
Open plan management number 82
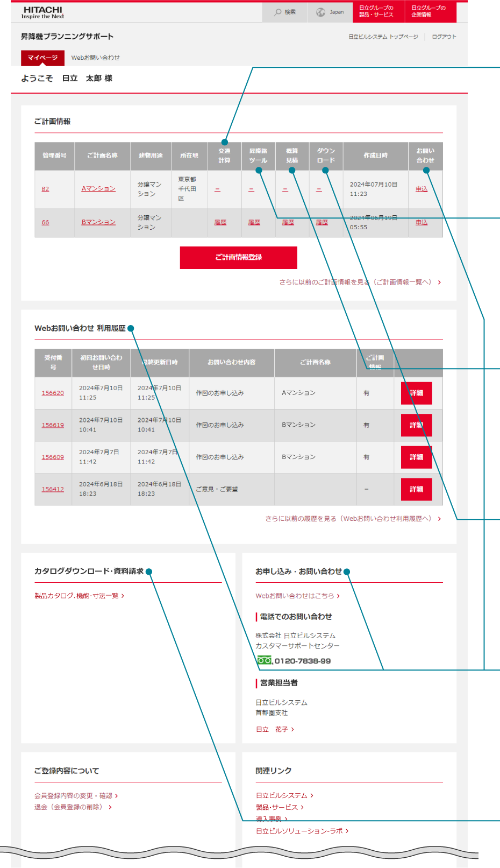[45, 189]
